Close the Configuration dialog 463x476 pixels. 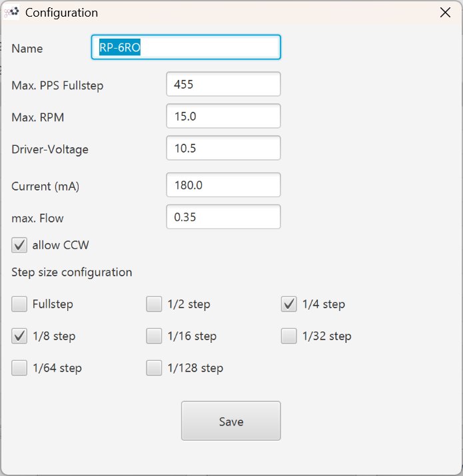(445, 12)
